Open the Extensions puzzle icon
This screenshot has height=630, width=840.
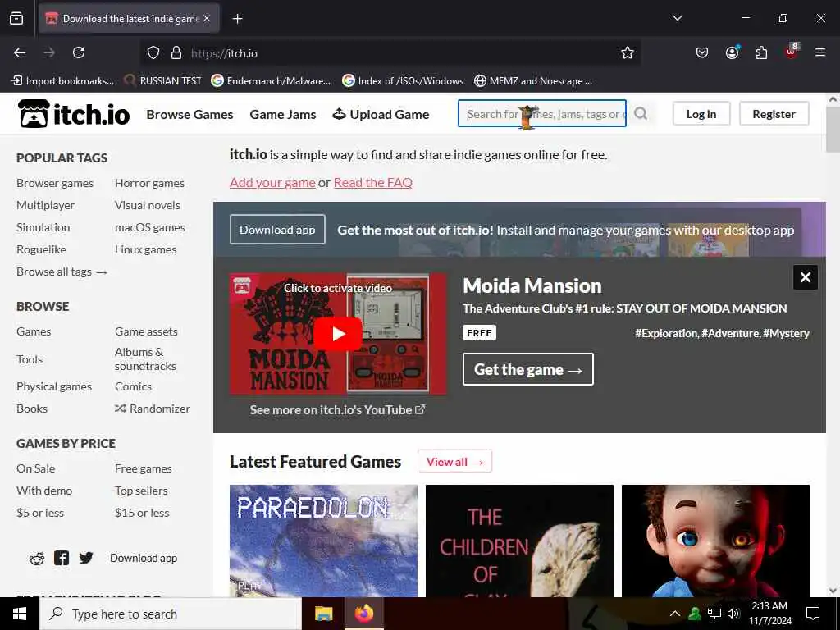point(761,52)
